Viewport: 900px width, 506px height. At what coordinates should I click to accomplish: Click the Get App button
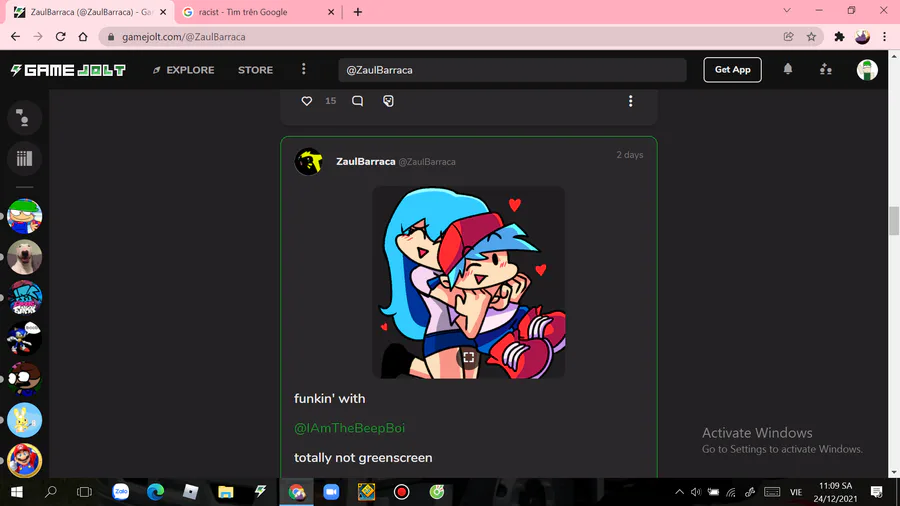coord(732,69)
